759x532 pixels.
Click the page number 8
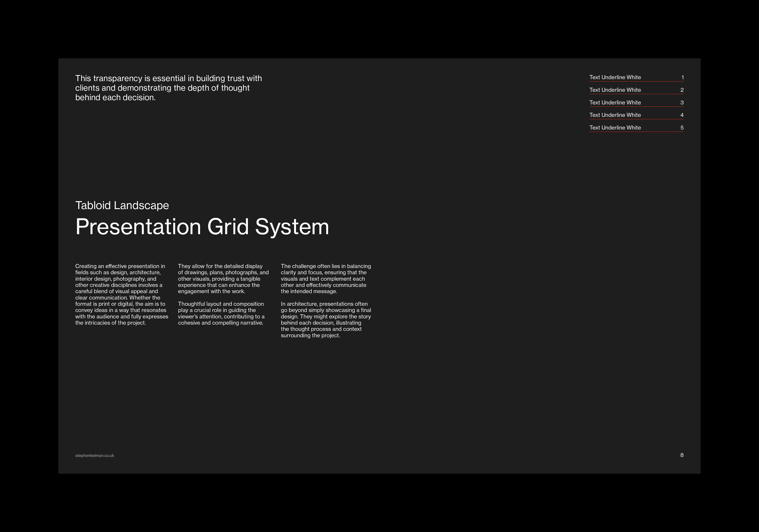coord(682,455)
